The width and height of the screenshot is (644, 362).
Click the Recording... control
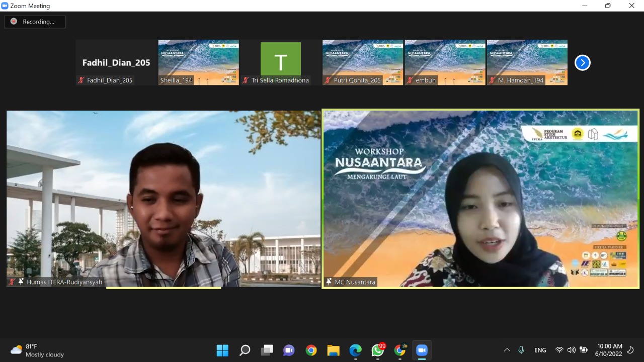pos(35,22)
